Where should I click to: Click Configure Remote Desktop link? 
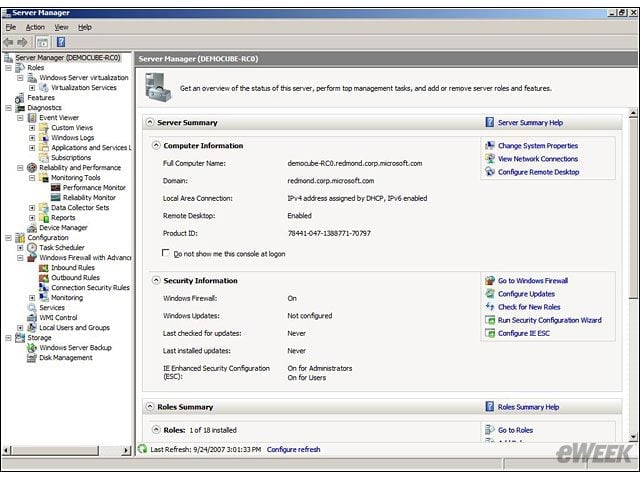538,172
